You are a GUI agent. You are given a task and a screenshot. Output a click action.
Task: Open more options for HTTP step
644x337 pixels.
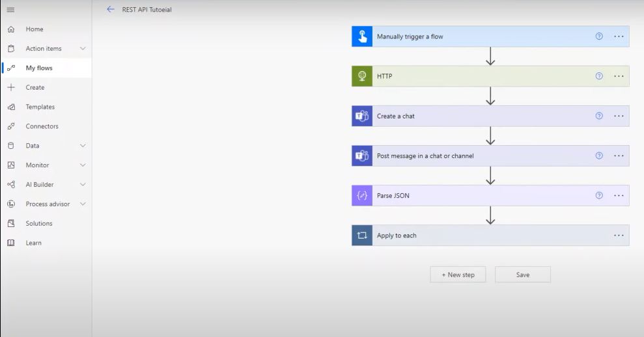[x=619, y=76]
